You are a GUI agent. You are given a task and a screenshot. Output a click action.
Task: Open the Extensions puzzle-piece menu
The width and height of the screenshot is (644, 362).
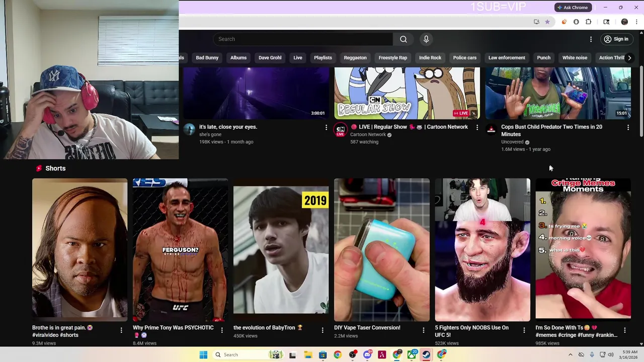coord(588,22)
